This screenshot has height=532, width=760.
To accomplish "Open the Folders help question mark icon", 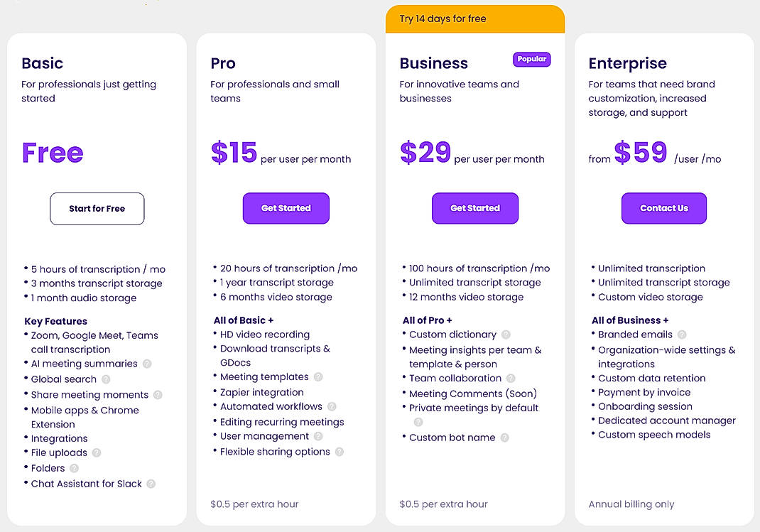I will 75,468.
